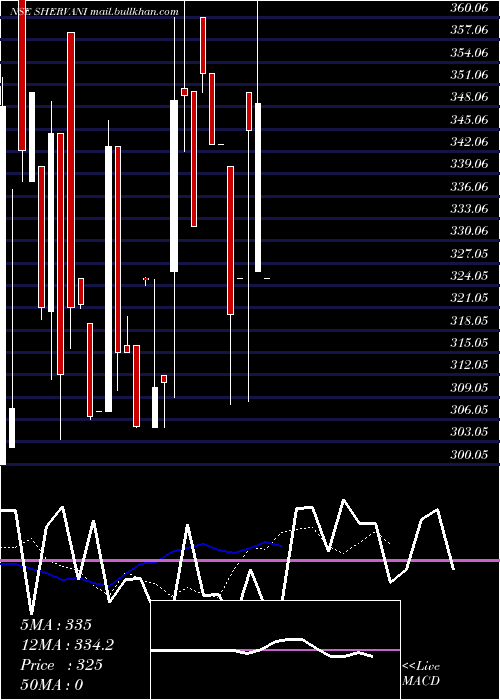Screen dimensions: 500x700
Task: Click the 5MA : 335 value
Action: (x=56, y=625)
